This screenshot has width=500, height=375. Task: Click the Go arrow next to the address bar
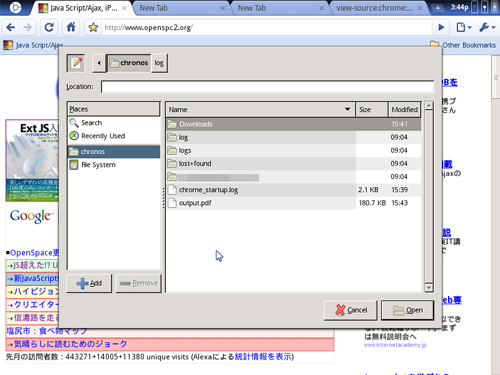(x=441, y=27)
